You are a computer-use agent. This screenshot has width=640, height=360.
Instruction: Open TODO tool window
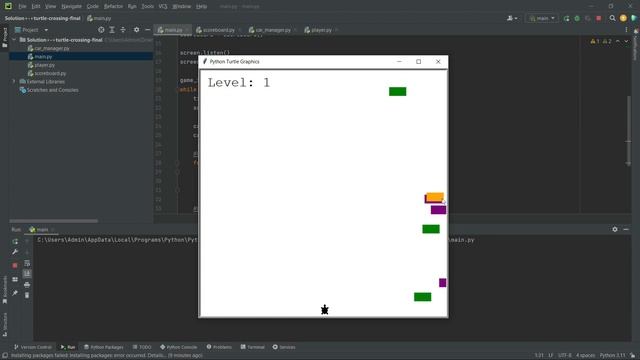pos(142,347)
